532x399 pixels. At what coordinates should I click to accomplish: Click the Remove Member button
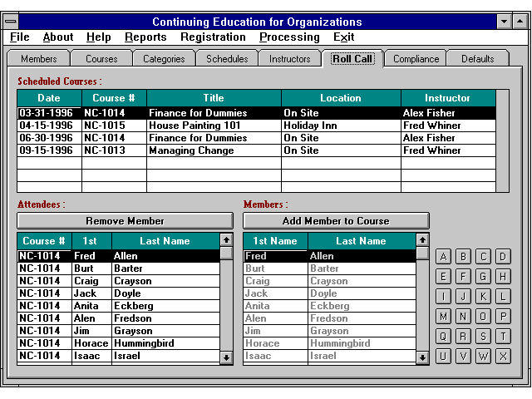(126, 221)
